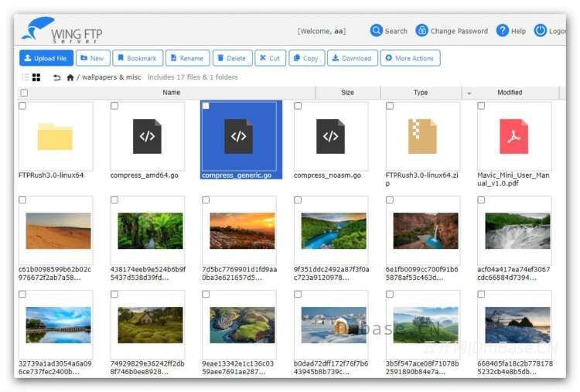
Task: Copy the selected file
Action: tap(307, 58)
